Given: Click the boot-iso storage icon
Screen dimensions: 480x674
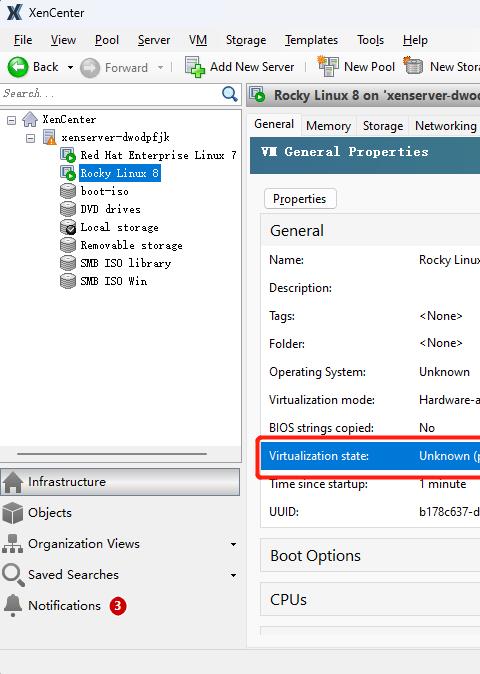Looking at the screenshot, I should (68, 191).
